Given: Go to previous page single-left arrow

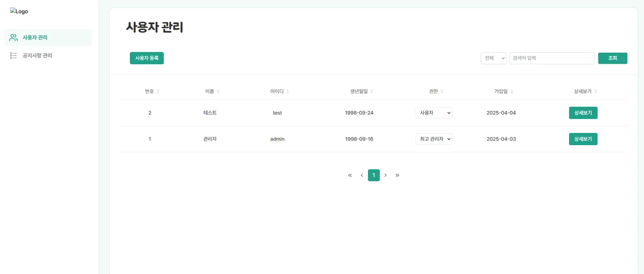Looking at the screenshot, I should pyautogui.click(x=362, y=175).
